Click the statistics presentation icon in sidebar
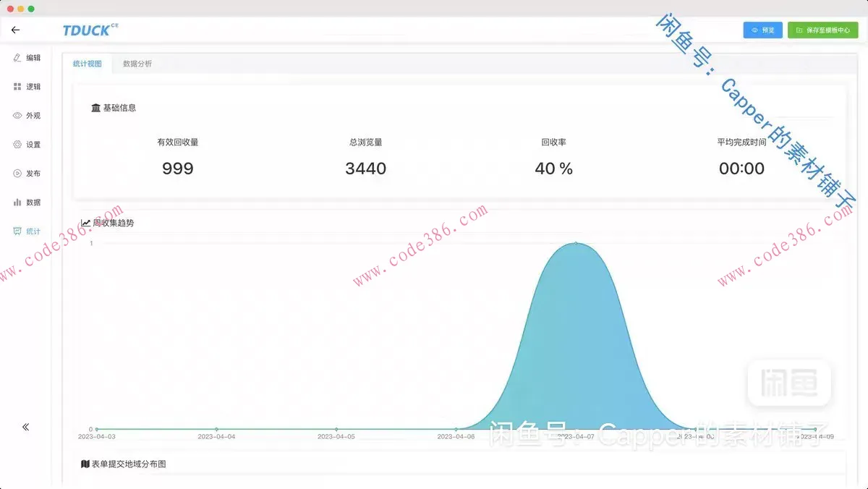The height and width of the screenshot is (489, 868). tap(17, 231)
